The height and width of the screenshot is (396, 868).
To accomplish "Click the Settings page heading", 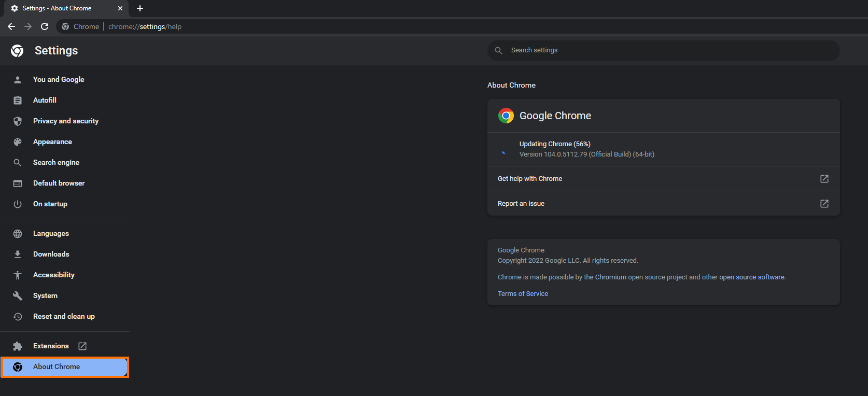I will click(56, 50).
